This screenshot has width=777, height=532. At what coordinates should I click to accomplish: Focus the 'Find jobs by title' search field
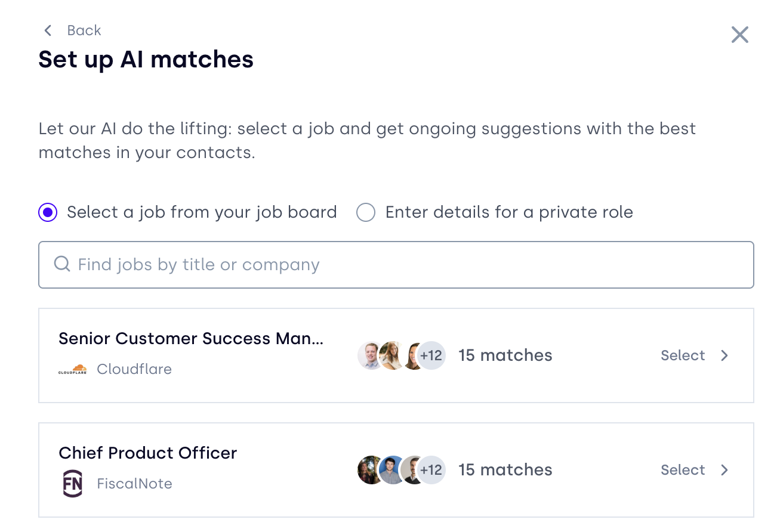coord(406,265)
